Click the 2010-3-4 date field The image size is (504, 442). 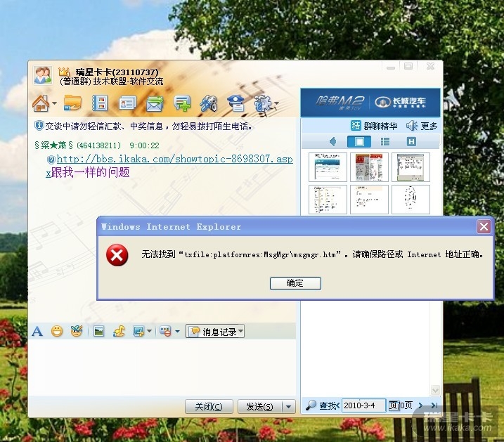click(363, 405)
